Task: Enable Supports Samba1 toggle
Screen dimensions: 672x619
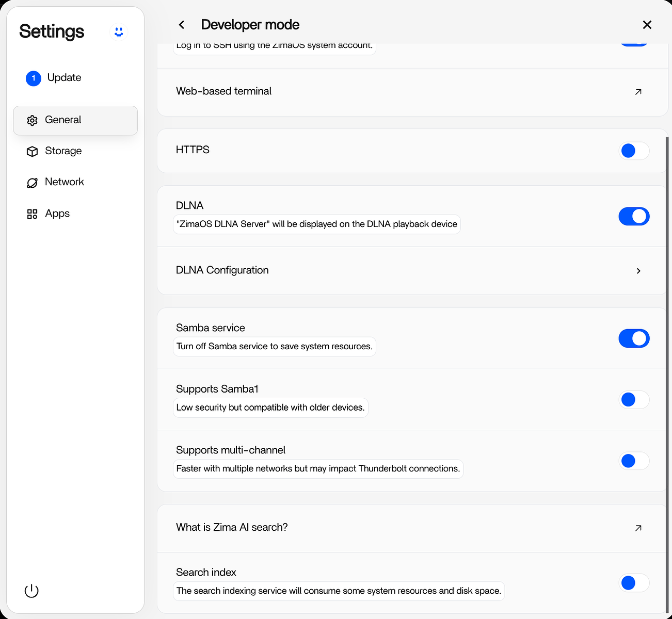Action: (x=633, y=400)
